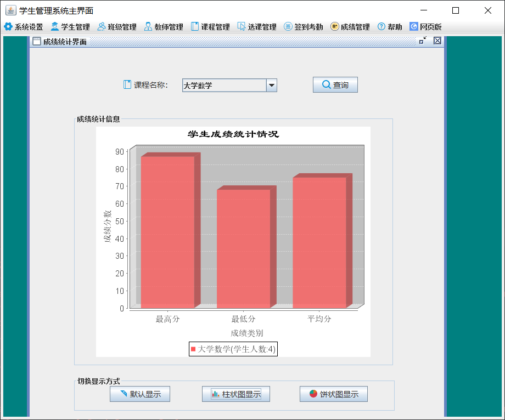
Task: Click the bar chart icon on 柱状图显示
Action: (x=214, y=394)
